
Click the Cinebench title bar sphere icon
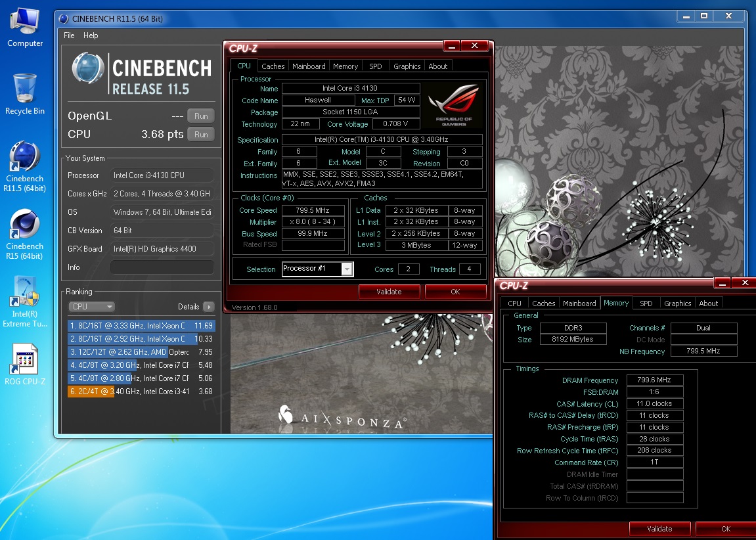coord(64,19)
